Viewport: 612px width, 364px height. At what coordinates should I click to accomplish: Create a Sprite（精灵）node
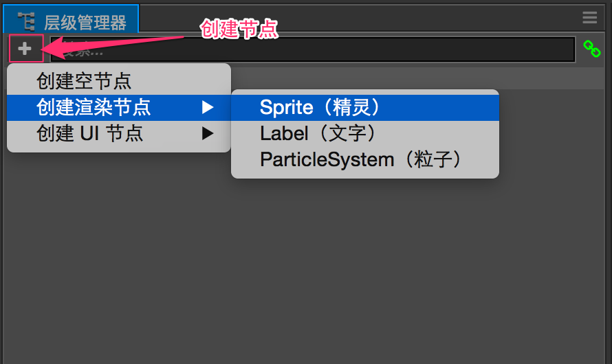pyautogui.click(x=365, y=108)
